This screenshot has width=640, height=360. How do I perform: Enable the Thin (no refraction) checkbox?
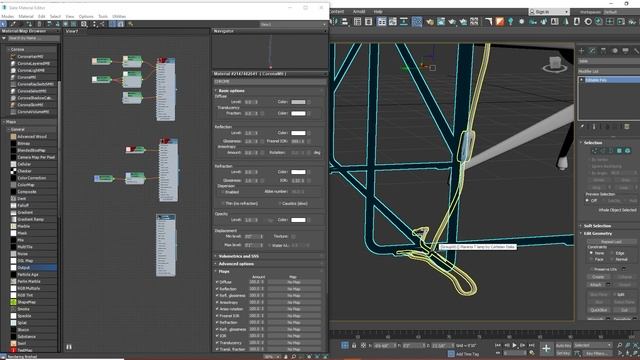point(223,203)
